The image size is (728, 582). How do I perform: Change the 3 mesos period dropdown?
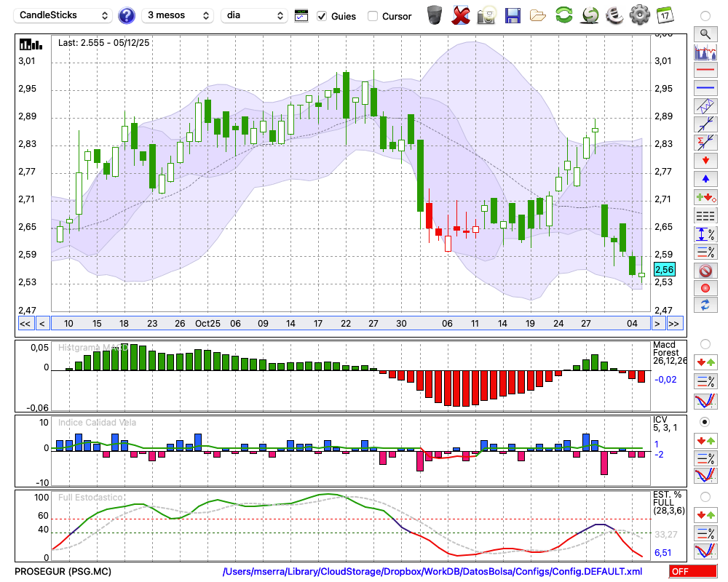pyautogui.click(x=178, y=15)
